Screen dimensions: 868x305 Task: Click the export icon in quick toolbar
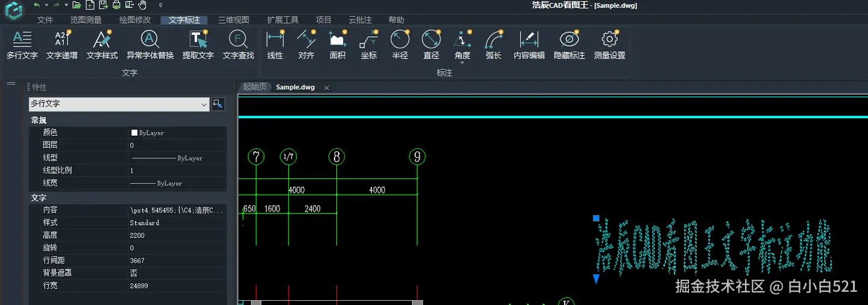click(130, 5)
